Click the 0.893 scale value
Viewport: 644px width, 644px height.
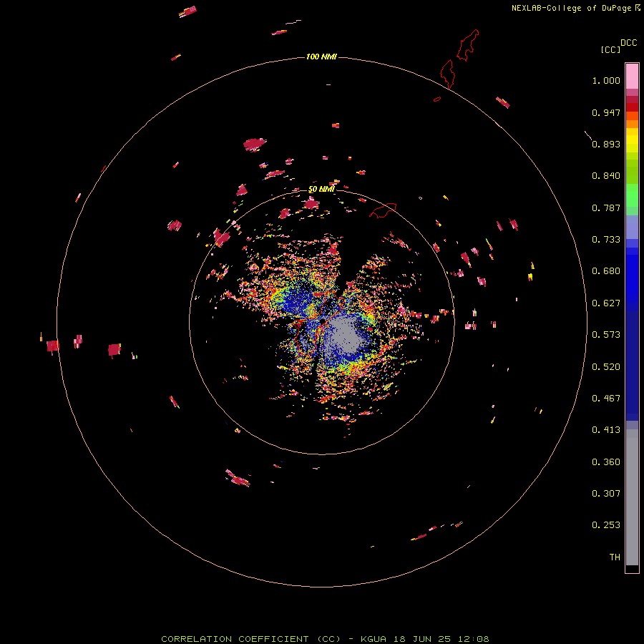pyautogui.click(x=606, y=144)
